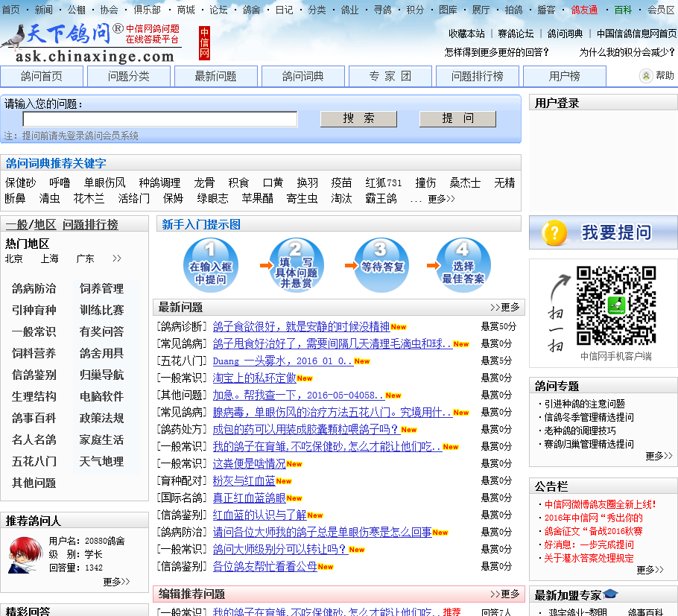This screenshot has width=678, height=616.
Task: Open category 信鸽鉴别
Action: click(34, 375)
